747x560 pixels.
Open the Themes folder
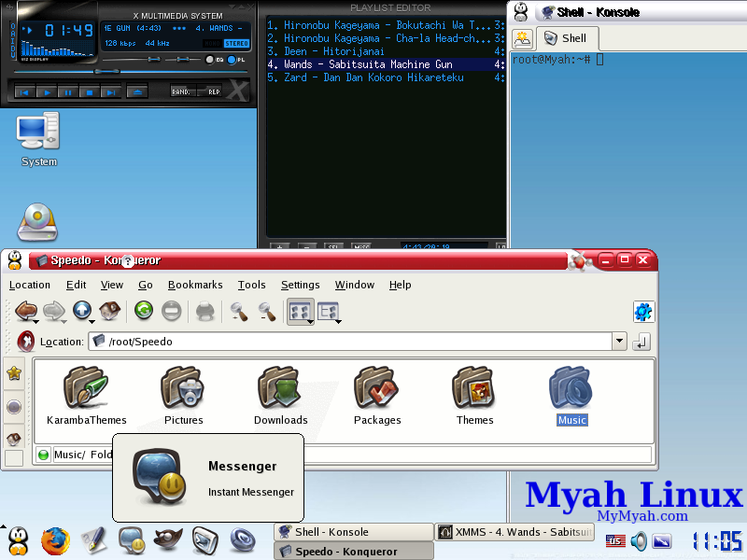pos(474,395)
